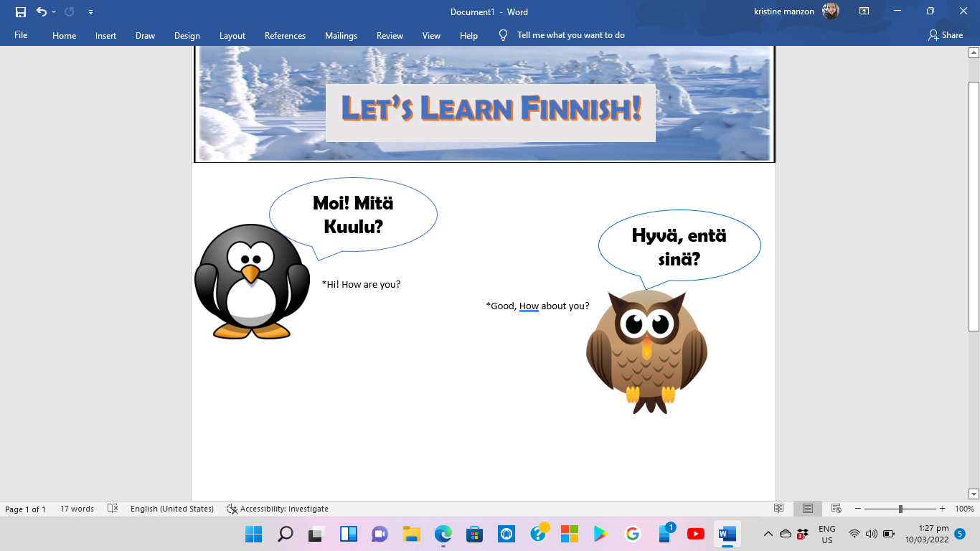The height and width of the screenshot is (551, 980).
Task: Switch to the Review tab
Action: (x=390, y=35)
